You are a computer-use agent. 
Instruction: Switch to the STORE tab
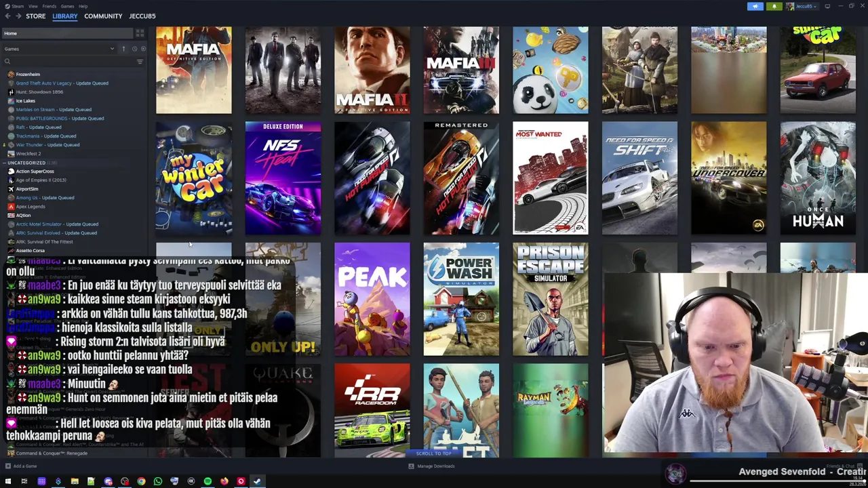click(x=35, y=16)
